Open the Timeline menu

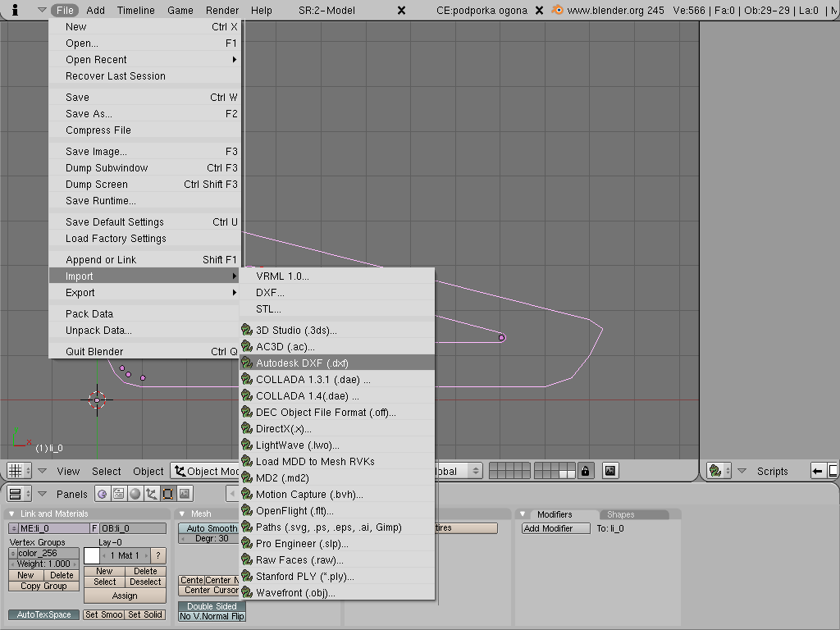pos(136,10)
